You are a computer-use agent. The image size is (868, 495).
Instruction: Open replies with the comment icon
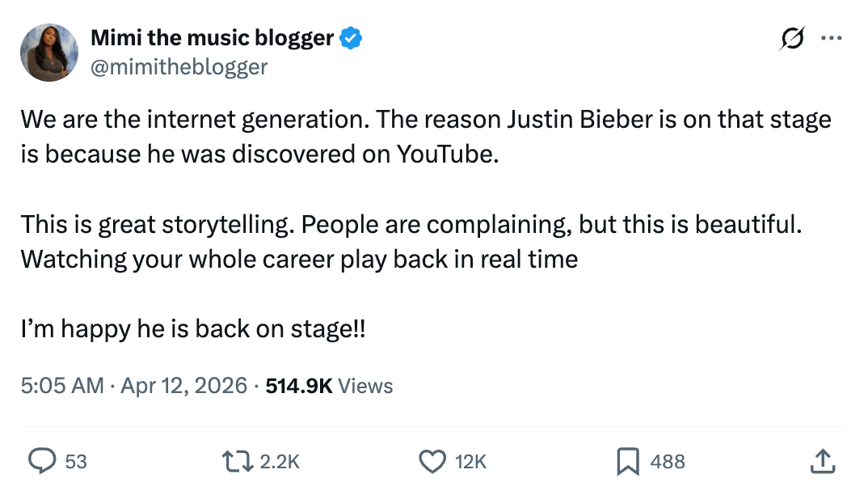tap(42, 461)
